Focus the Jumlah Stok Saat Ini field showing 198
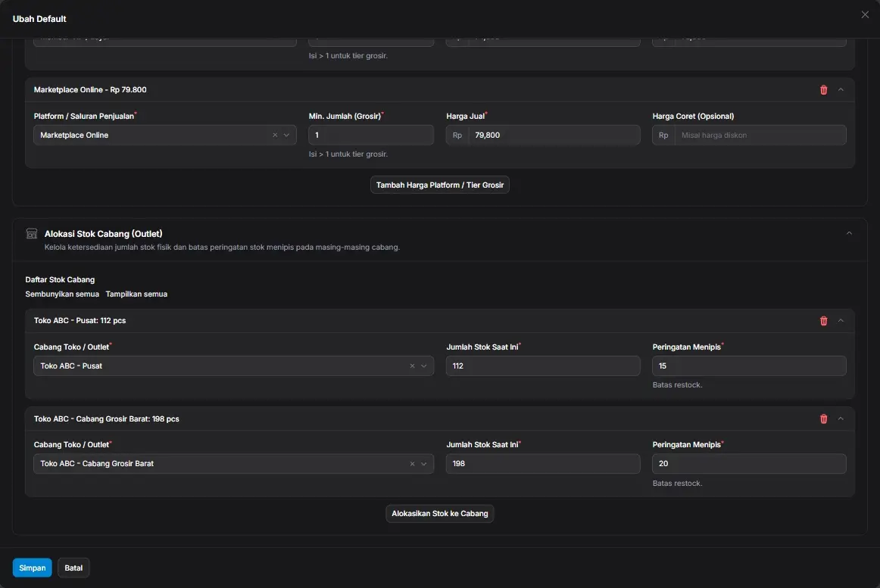The image size is (880, 588). (543, 464)
